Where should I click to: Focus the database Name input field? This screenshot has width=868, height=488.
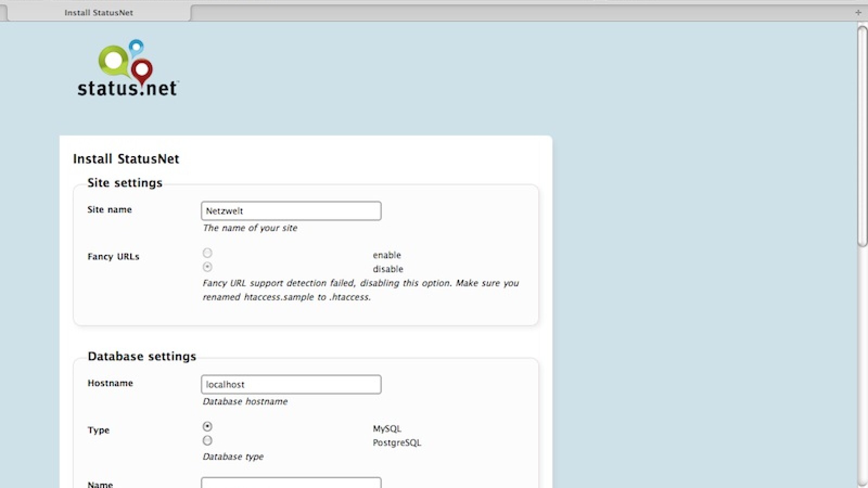[x=291, y=483]
